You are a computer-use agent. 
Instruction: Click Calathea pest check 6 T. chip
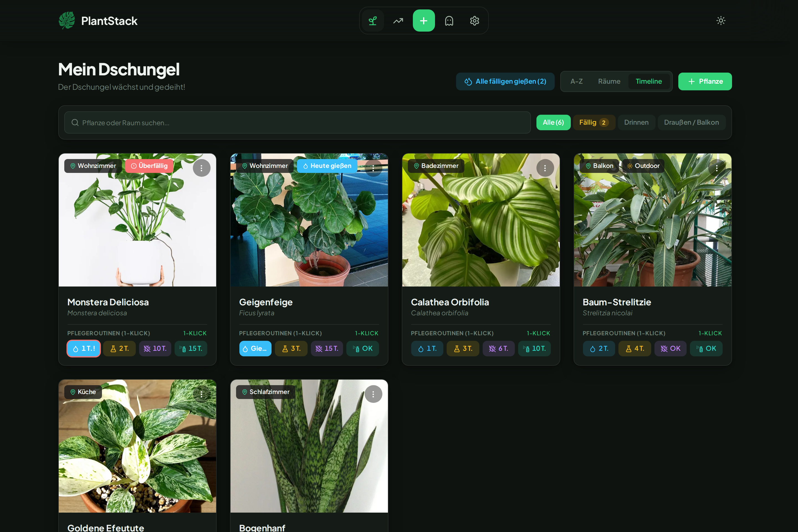point(498,349)
